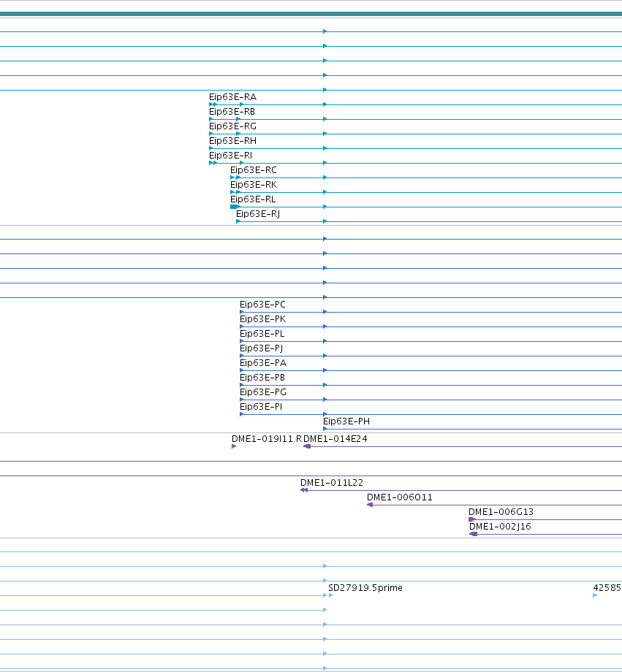Select the SD27919.5prime EST label
Image resolution: width=622 pixels, height=672 pixels.
365,588
